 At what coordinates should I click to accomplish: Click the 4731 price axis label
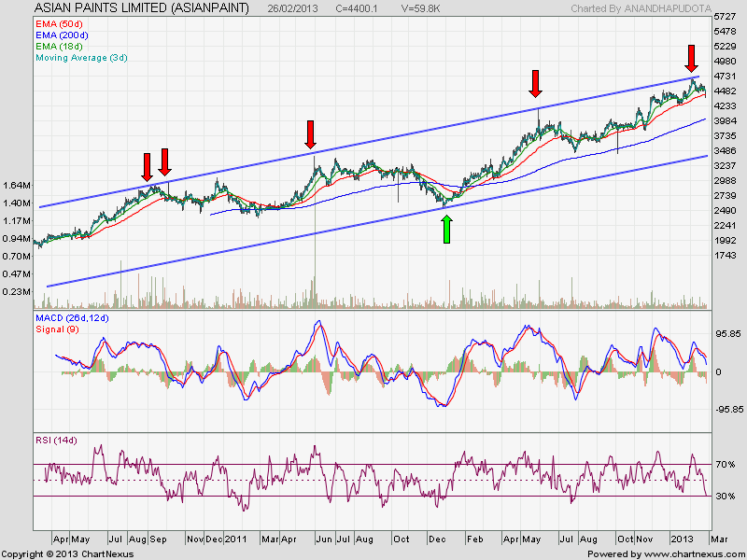725,77
